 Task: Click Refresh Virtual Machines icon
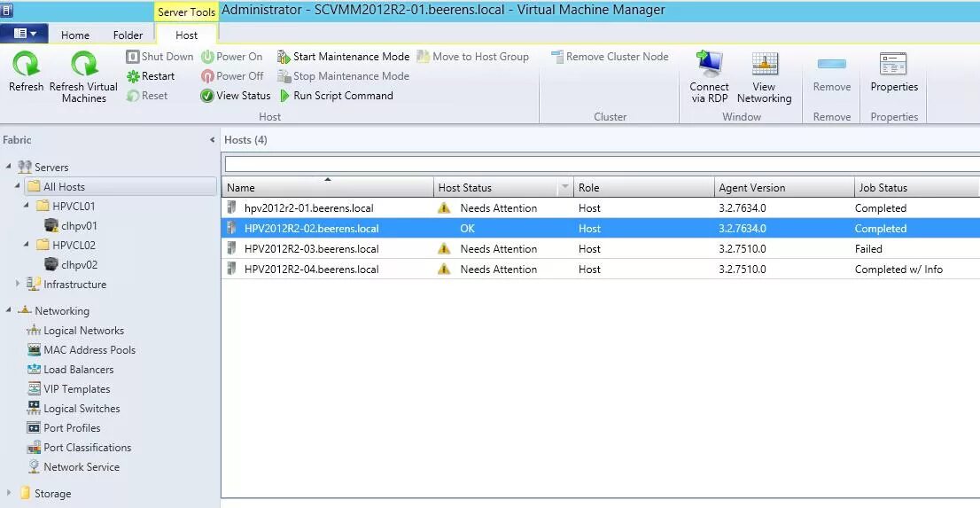[x=84, y=64]
